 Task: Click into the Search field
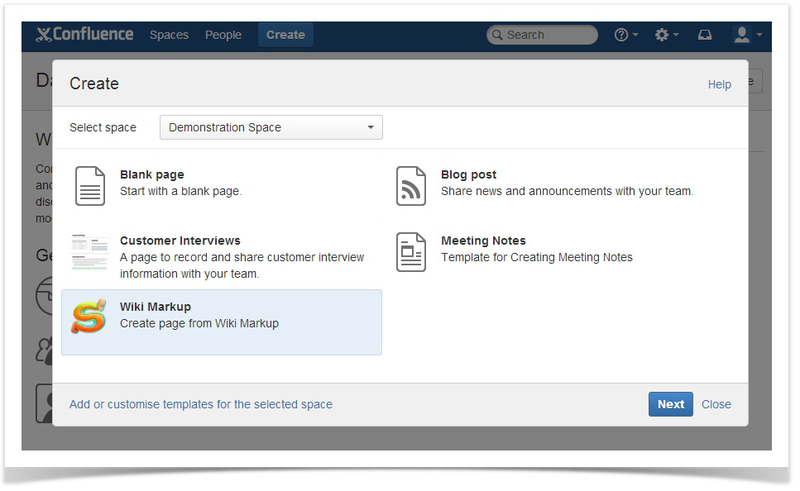click(542, 35)
